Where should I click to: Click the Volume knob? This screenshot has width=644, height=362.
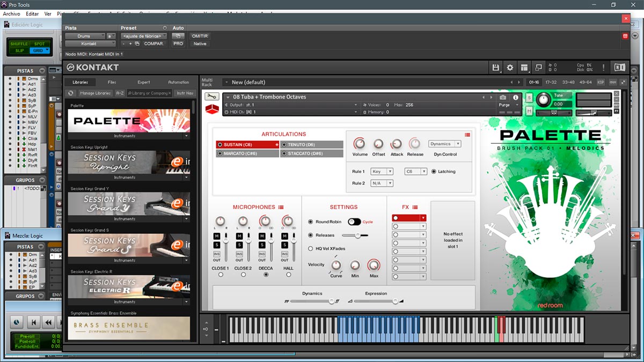click(360, 144)
